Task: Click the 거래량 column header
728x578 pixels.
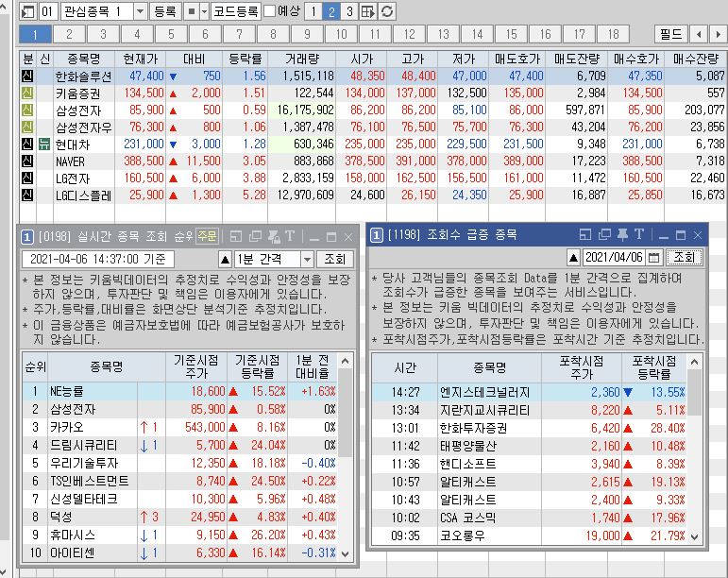Action: 302,59
